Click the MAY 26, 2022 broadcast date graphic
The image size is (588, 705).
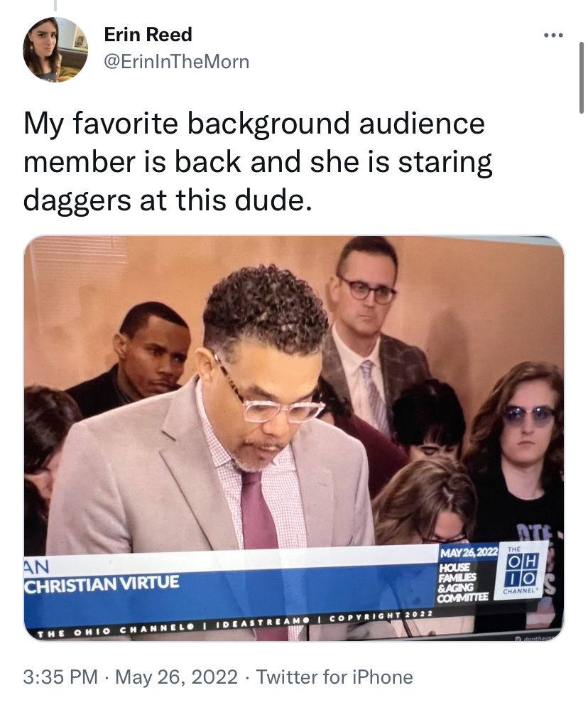click(469, 553)
